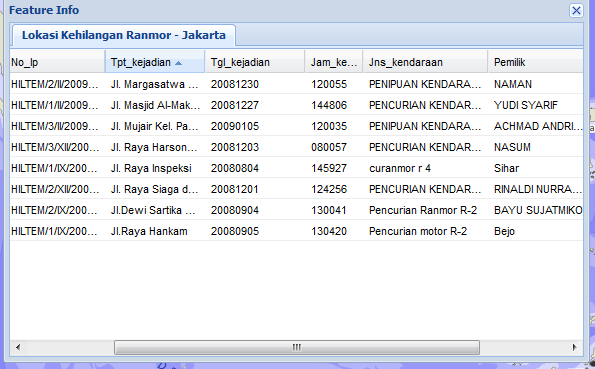Click date value 20080905
This screenshot has height=369, width=595.
pyautogui.click(x=235, y=231)
